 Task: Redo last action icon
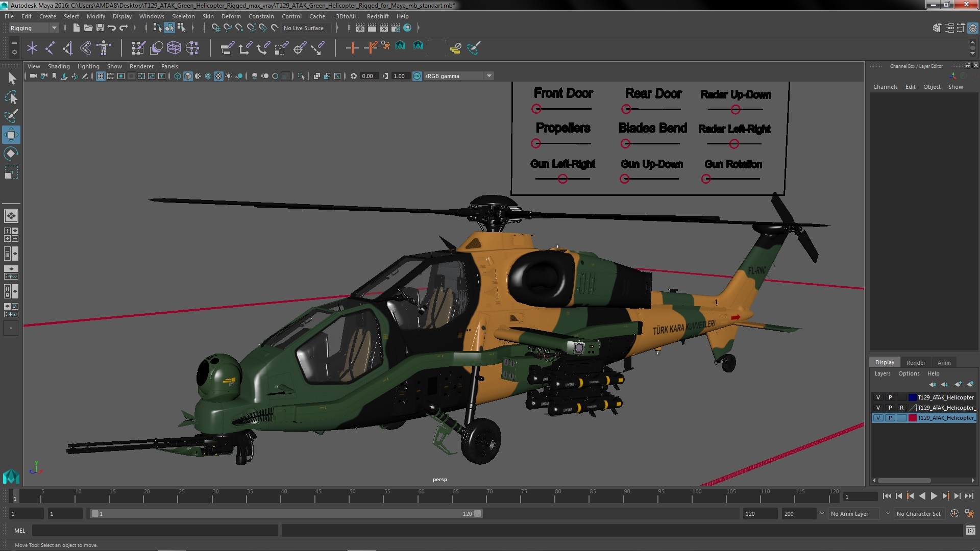(124, 28)
